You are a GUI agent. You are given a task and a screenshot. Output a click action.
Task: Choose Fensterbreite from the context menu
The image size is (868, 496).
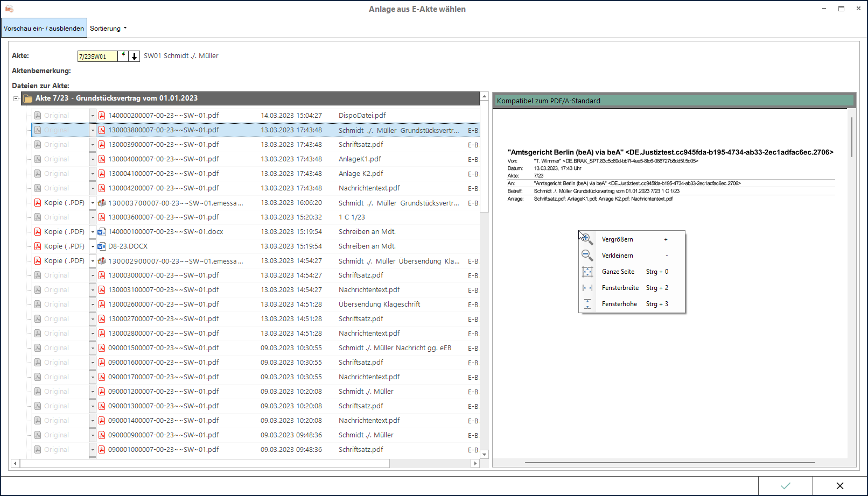coord(632,288)
